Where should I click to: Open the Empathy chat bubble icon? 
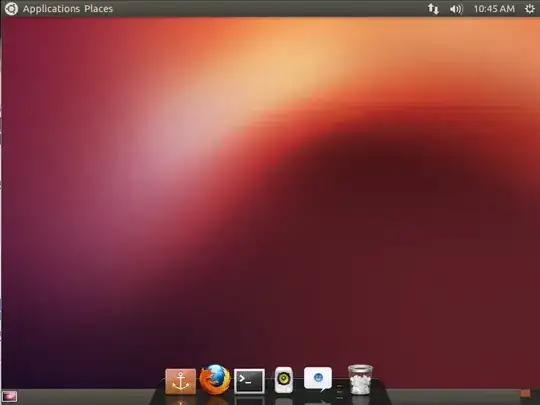[318, 379]
